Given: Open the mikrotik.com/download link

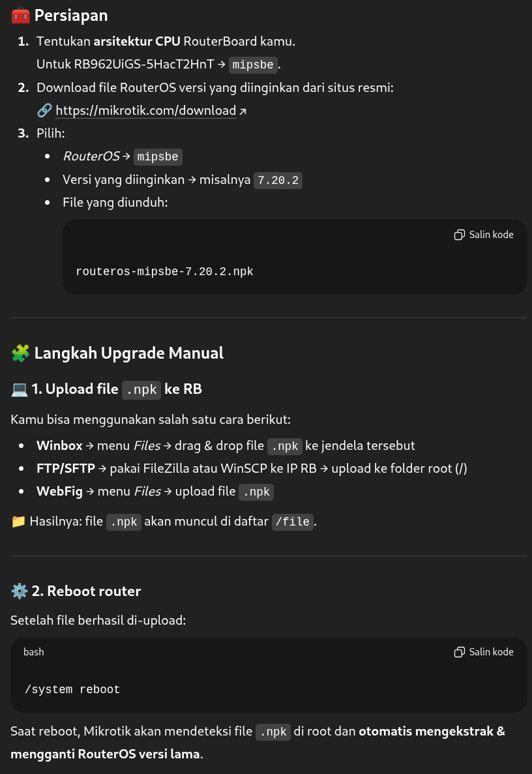Looking at the screenshot, I should click(145, 111).
